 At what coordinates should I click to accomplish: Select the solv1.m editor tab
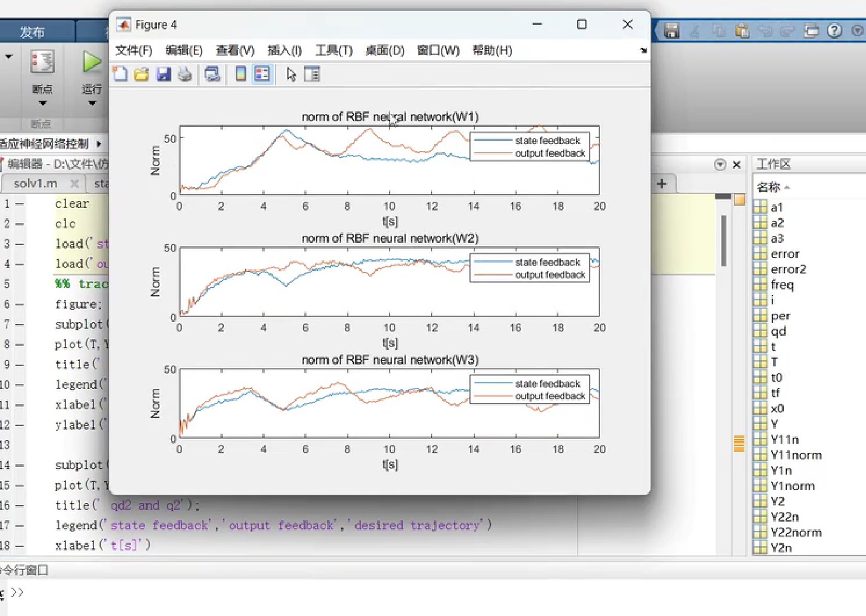click(35, 184)
